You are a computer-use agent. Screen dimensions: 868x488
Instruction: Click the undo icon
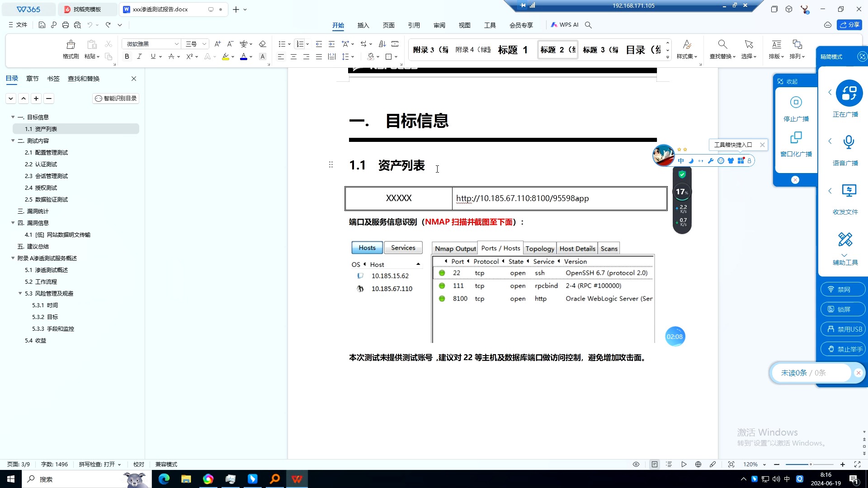click(90, 25)
